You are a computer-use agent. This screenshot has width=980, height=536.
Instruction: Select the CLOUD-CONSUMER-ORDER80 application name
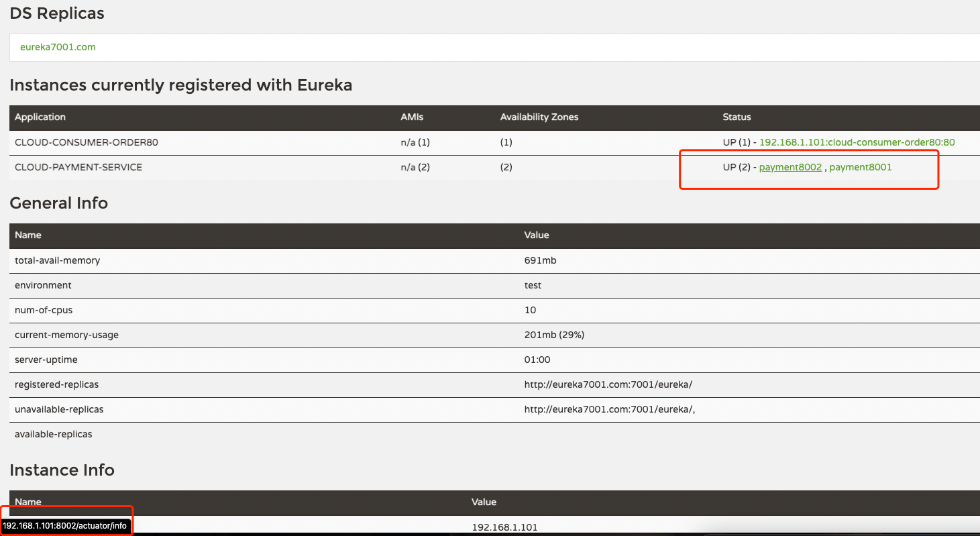point(86,142)
